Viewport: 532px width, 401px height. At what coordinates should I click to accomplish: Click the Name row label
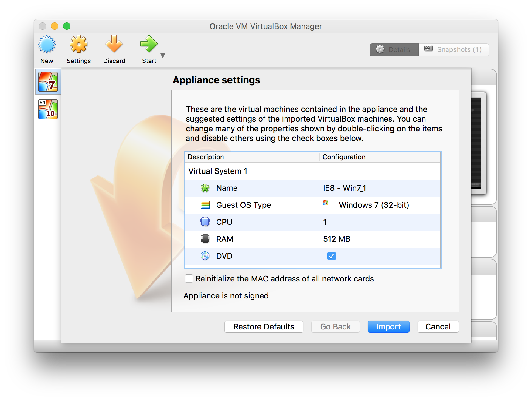(x=227, y=188)
